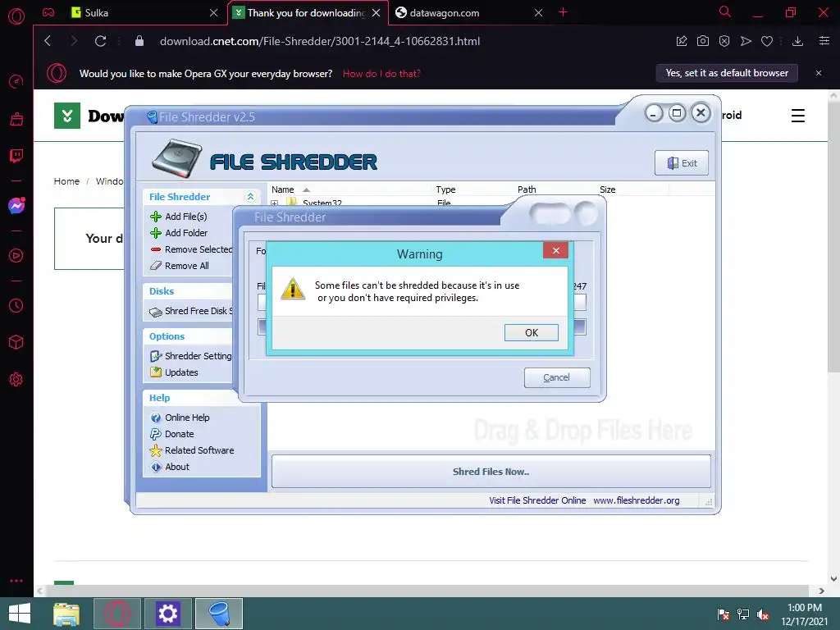The image size is (840, 630).
Task: Click the Remove Selected red minus icon
Action: pyautogui.click(x=156, y=249)
